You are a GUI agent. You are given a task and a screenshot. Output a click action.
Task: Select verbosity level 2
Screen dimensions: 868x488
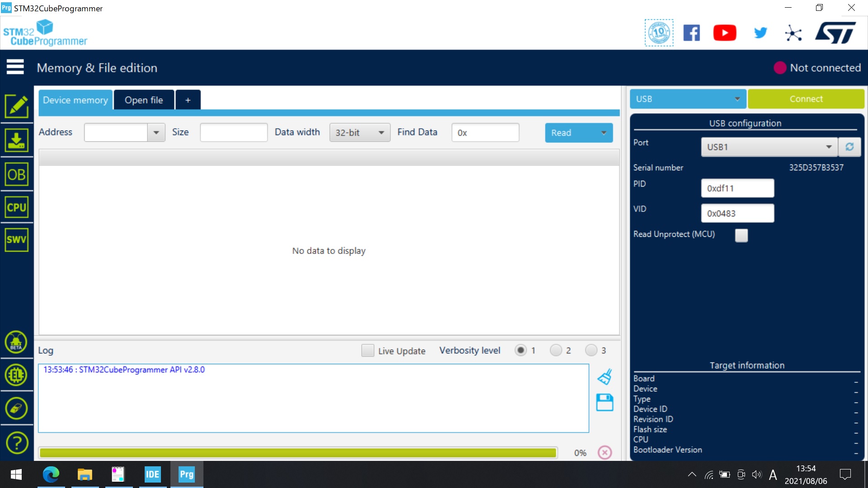(556, 350)
